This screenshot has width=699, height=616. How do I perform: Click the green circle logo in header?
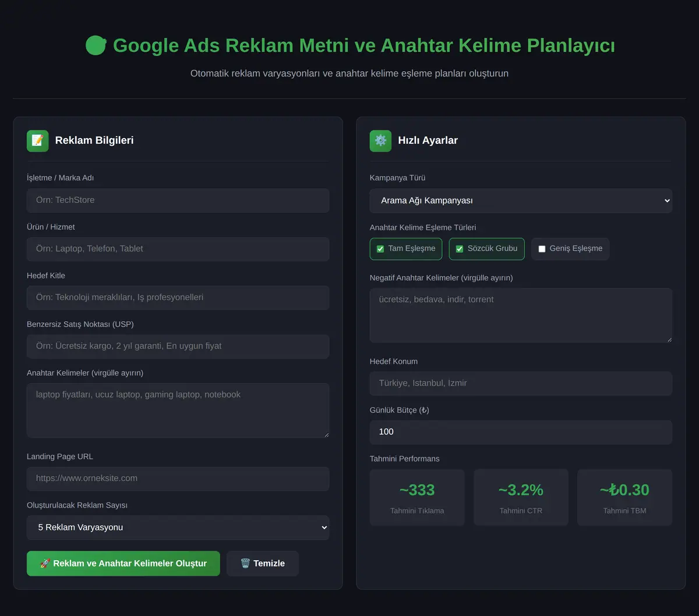[x=96, y=45]
